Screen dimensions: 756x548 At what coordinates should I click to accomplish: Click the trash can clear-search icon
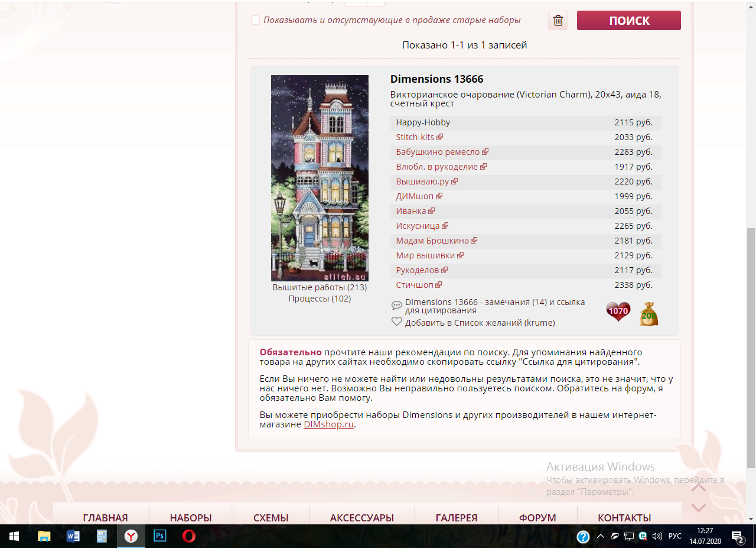point(558,21)
